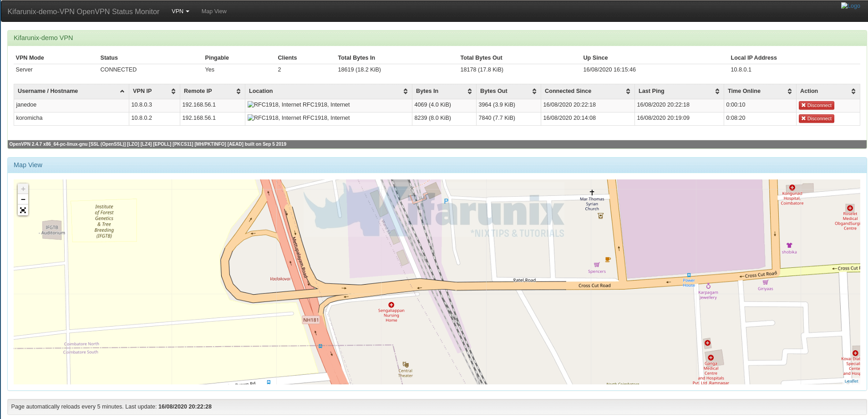
Task: Click the last update timestamp 20:22:28
Action: pos(185,407)
